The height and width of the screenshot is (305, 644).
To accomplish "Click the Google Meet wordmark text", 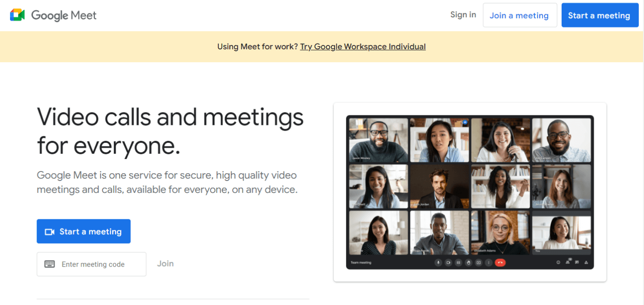I will pyautogui.click(x=64, y=15).
